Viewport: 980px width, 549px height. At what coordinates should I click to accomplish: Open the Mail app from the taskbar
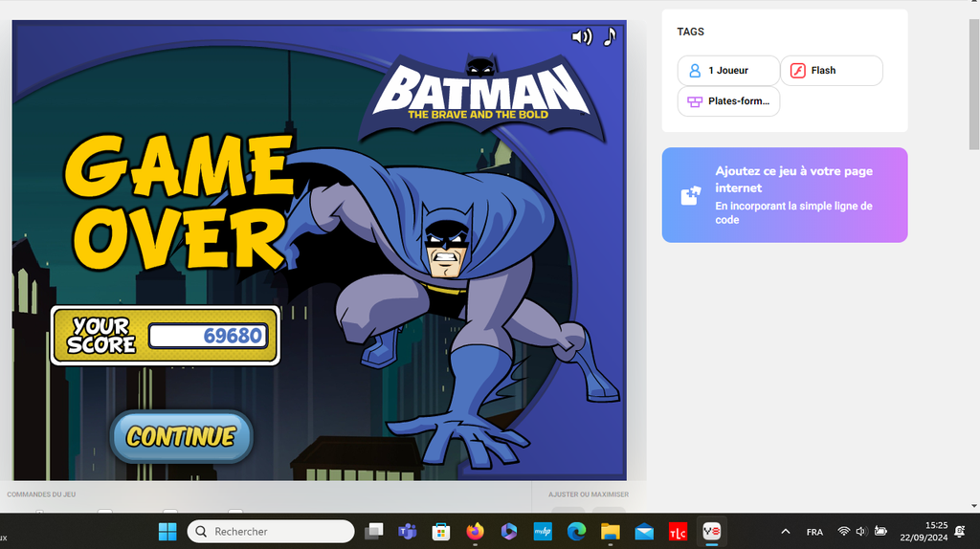[x=644, y=531]
